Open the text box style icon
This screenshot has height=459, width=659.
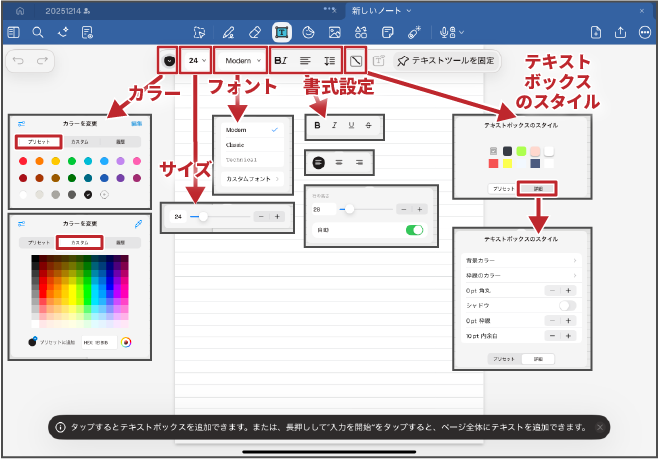pos(356,61)
